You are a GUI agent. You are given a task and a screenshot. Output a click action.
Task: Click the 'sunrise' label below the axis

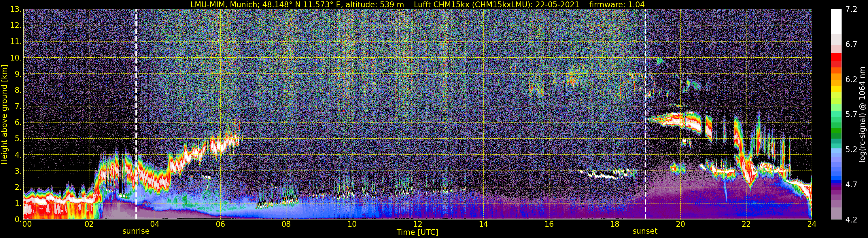(136, 231)
